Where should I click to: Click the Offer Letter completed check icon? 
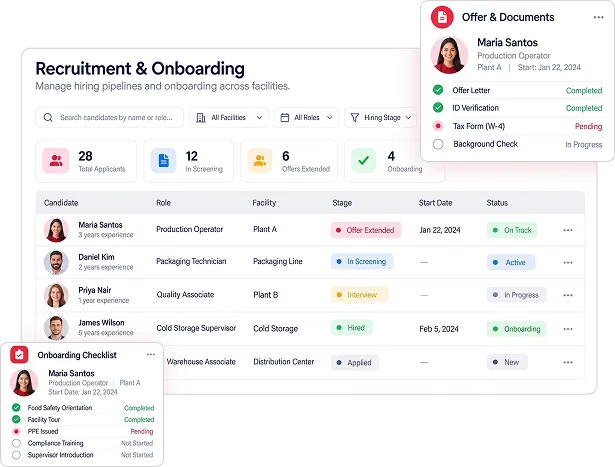[438, 90]
